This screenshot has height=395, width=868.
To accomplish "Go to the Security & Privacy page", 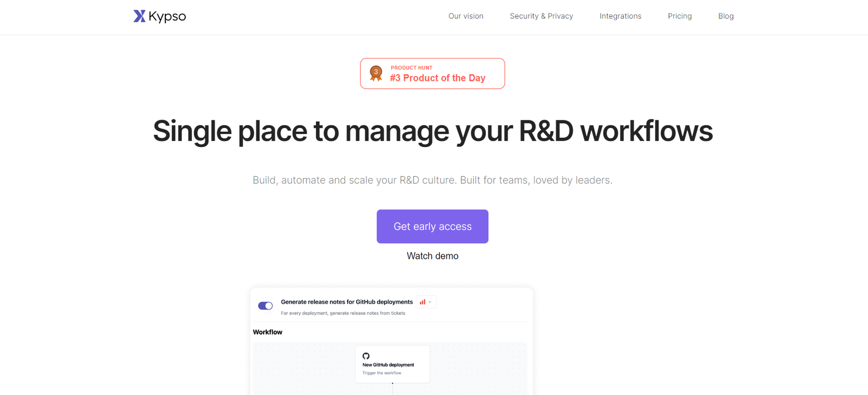I will [x=541, y=16].
